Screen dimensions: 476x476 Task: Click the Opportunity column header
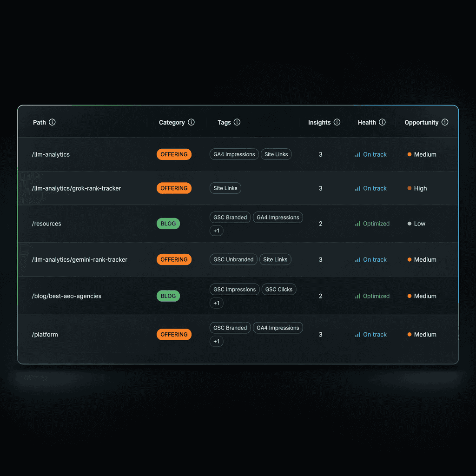tap(421, 122)
